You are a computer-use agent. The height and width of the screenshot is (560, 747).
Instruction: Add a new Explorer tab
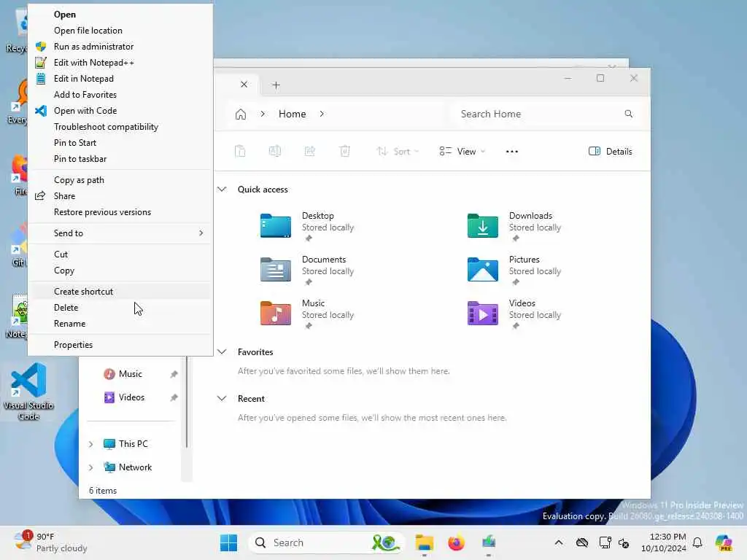pos(276,85)
